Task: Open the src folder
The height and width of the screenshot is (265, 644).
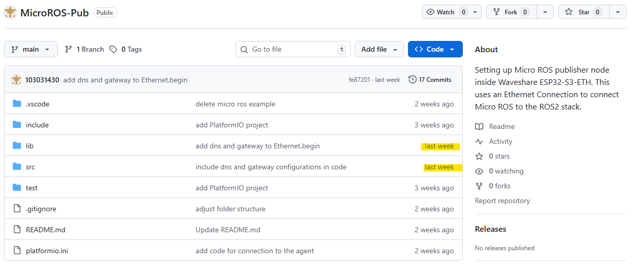Action: pyautogui.click(x=30, y=167)
